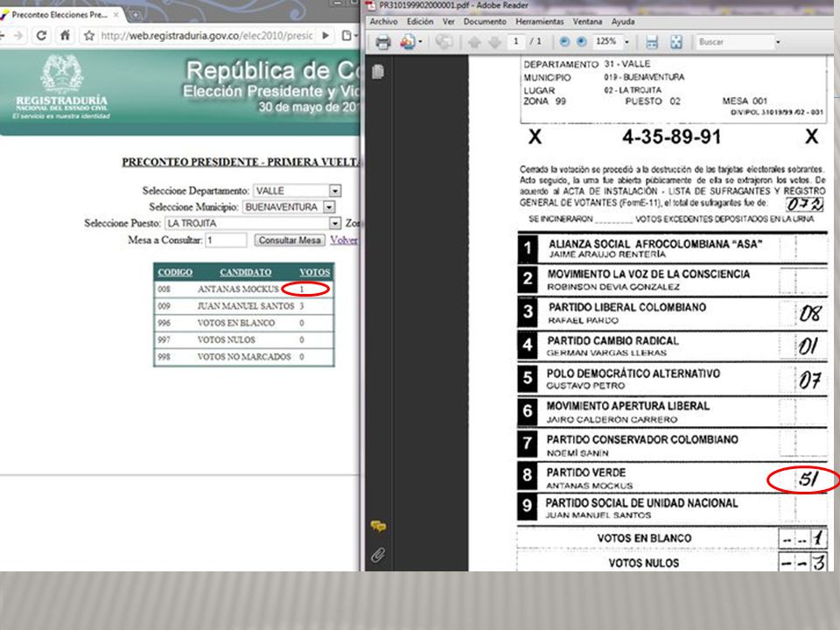840x630 pixels.
Task: Open the Buscar search options dropdown
Action: click(778, 42)
